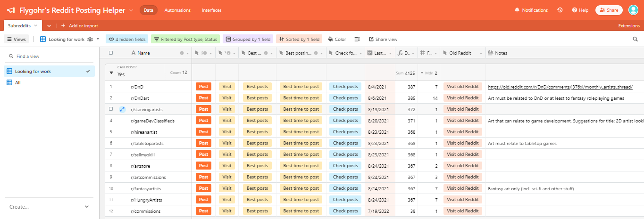Click the search magnifier icon in toolbar

pyautogui.click(x=635, y=40)
